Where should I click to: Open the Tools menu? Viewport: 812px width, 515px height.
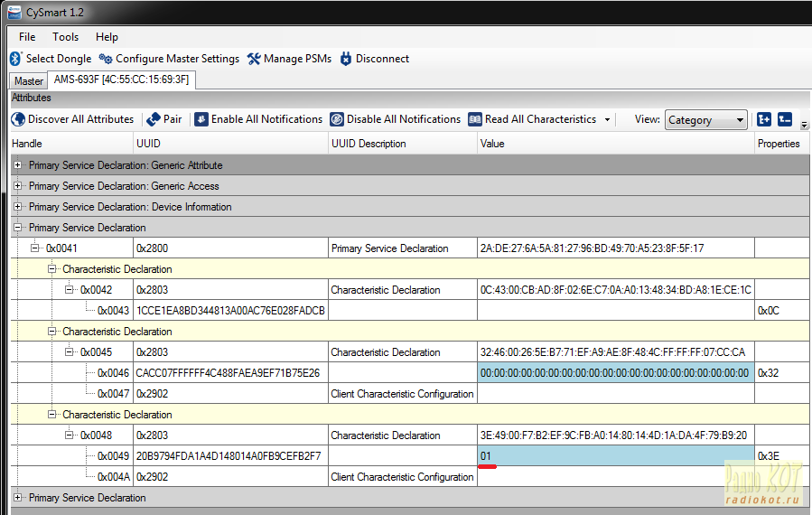click(65, 37)
